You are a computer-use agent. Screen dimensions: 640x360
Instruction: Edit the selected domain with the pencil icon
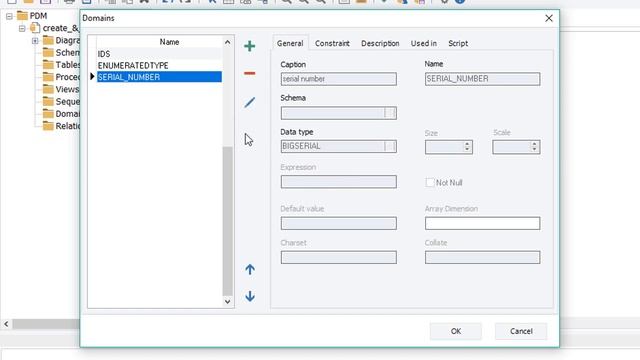coord(249,102)
